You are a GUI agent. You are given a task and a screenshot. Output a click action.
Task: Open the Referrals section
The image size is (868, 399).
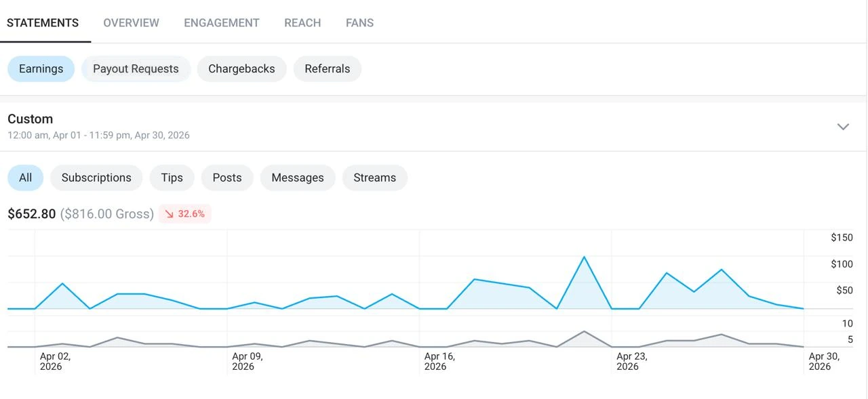[x=328, y=68]
